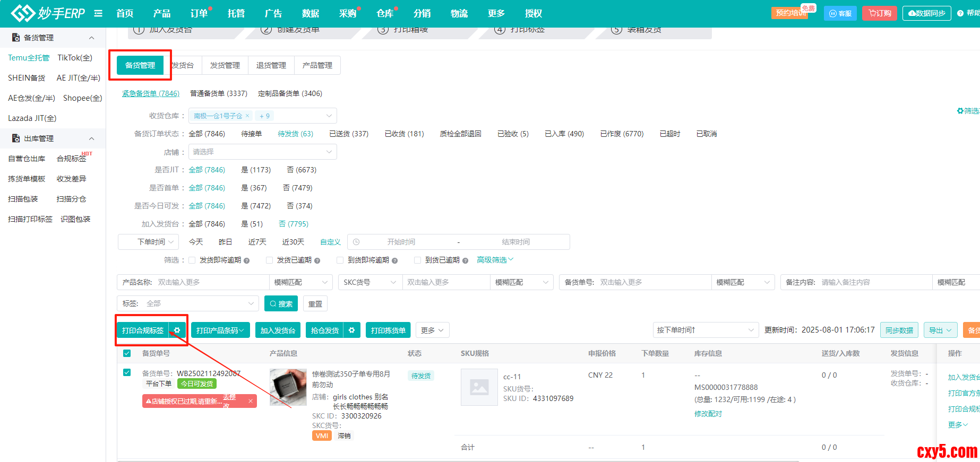Expand the 按下单时间 sort dropdown
The width and height of the screenshot is (980, 462).
tap(705, 330)
